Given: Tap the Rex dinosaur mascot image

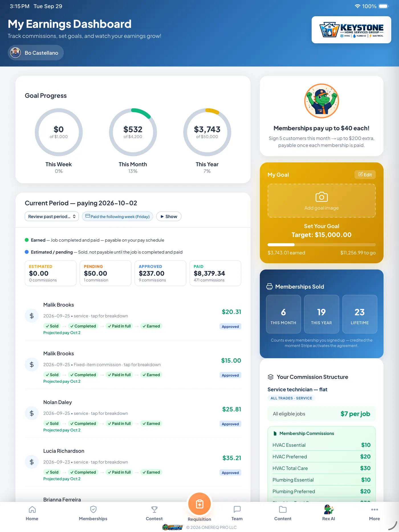Looking at the screenshot, I should 321,101.
